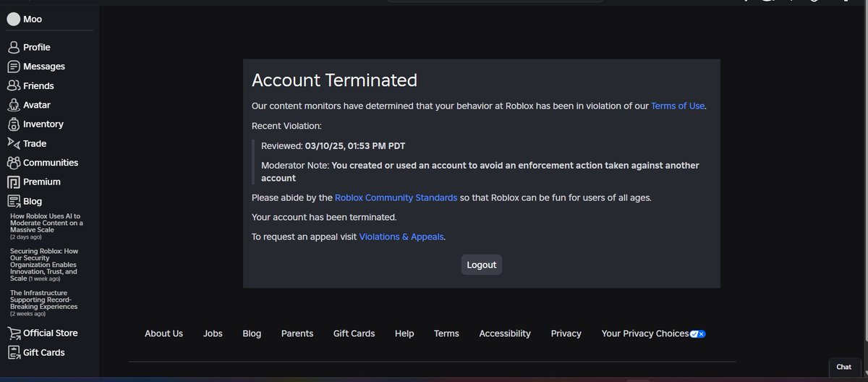Click About Us in footer

point(163,334)
